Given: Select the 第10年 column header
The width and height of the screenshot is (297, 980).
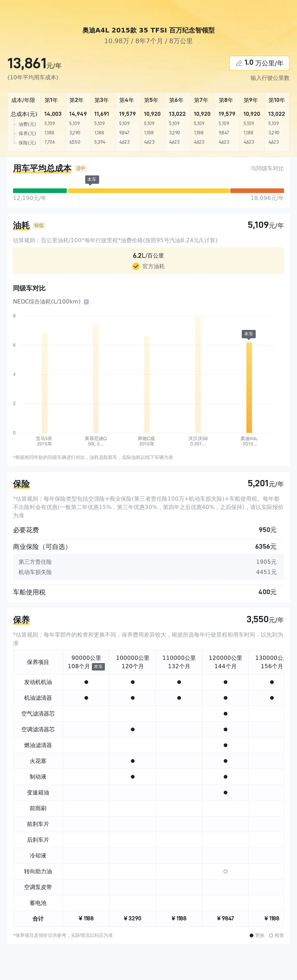Looking at the screenshot, I should pos(276,100).
